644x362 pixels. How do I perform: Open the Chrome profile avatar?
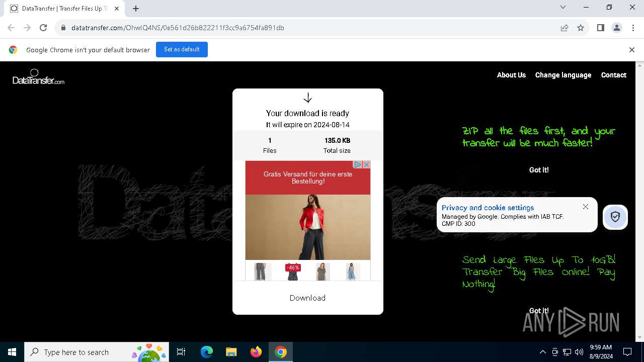(x=616, y=28)
